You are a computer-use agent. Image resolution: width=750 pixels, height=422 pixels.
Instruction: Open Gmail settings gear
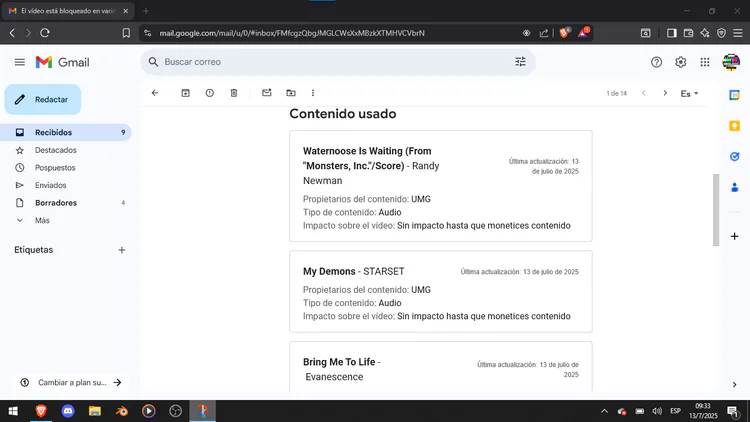(x=681, y=62)
